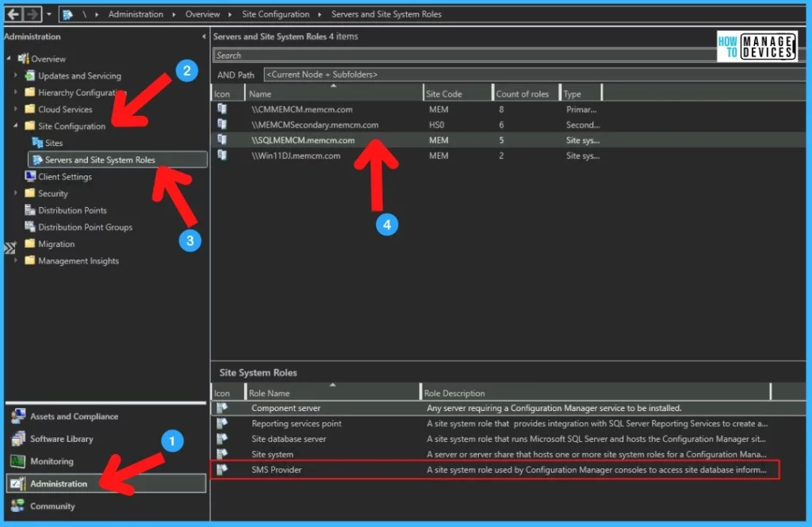
Task: Select the \\Win11DJ.memcm.com server name
Action: point(296,156)
